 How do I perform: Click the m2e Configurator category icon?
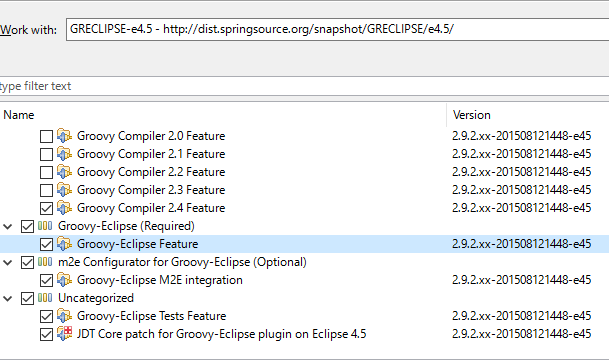(45, 262)
